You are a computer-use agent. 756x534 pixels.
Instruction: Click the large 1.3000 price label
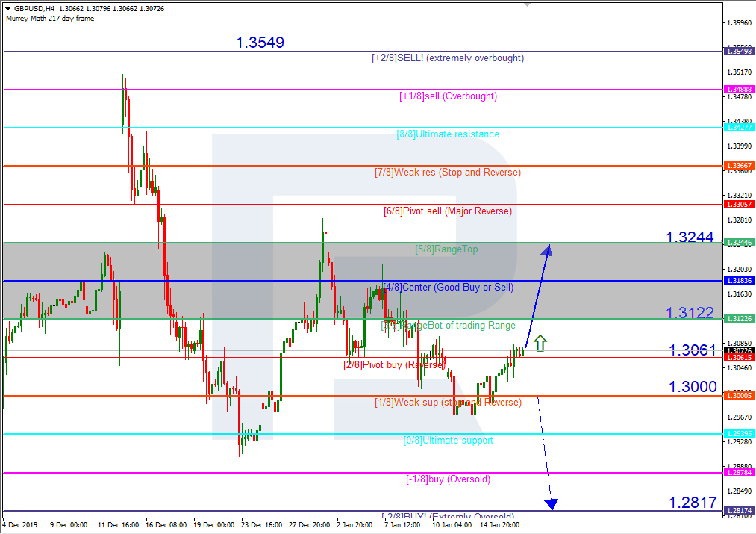(693, 386)
